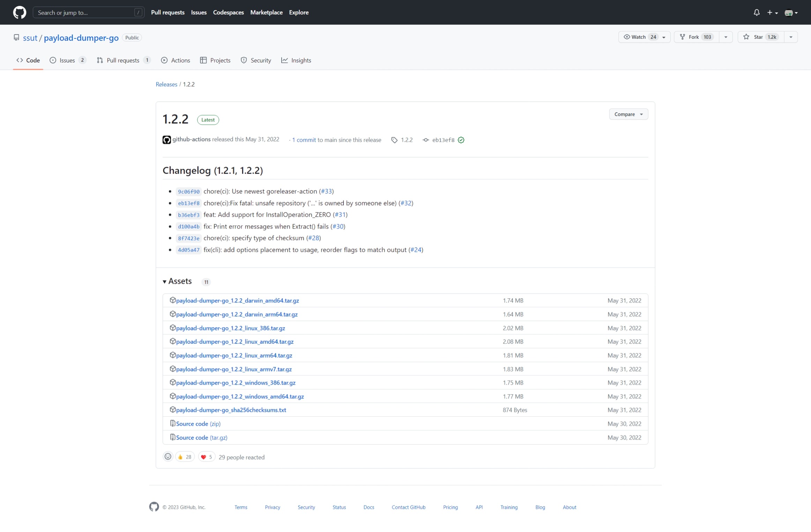The width and height of the screenshot is (811, 532).
Task: Open the Watch dropdown menu
Action: pos(644,37)
